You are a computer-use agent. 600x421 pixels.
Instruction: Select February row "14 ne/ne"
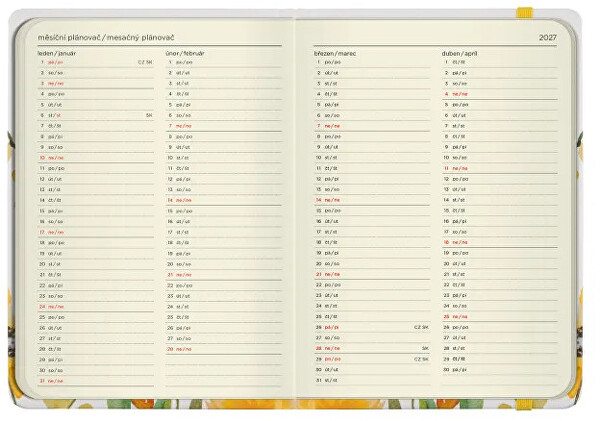tap(224, 200)
